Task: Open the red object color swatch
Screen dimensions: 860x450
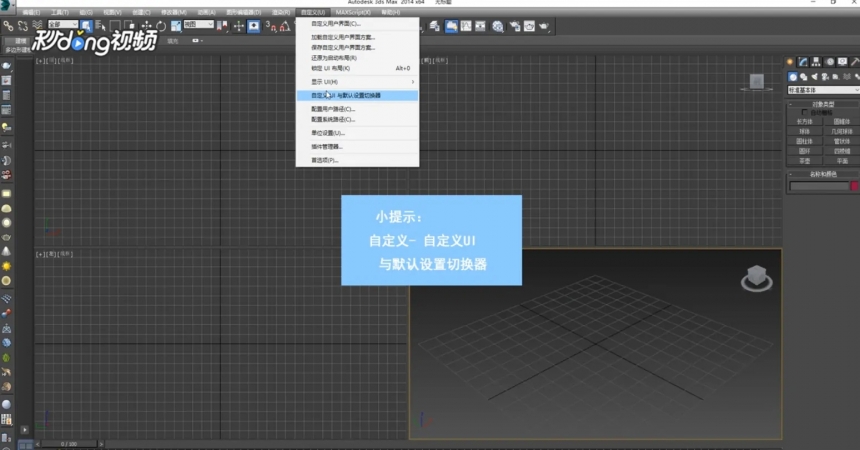Action: [855, 186]
